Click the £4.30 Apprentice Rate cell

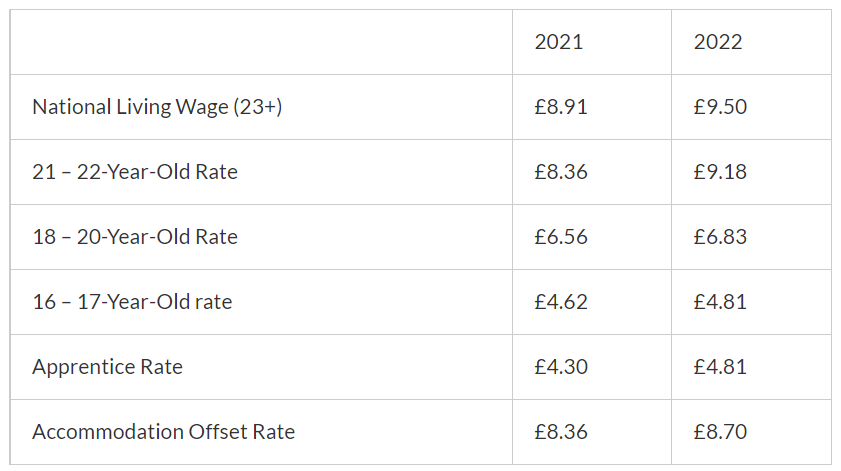click(561, 367)
